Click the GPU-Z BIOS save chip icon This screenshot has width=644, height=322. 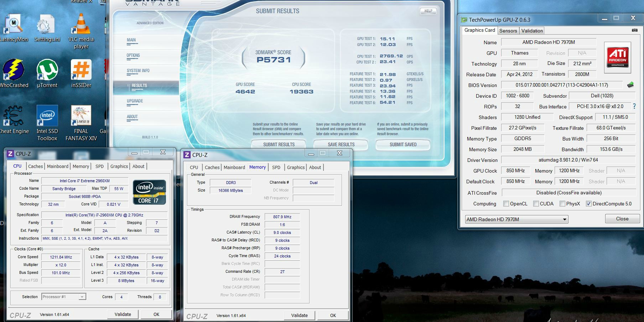pyautogui.click(x=630, y=85)
